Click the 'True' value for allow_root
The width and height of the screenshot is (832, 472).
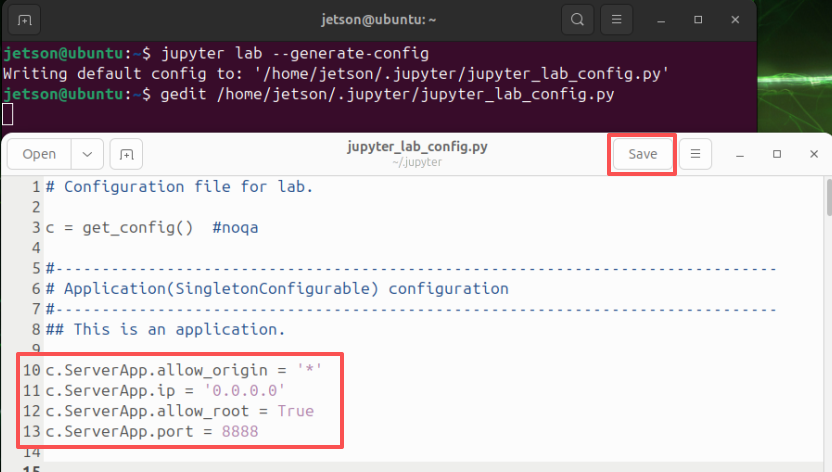(x=296, y=411)
